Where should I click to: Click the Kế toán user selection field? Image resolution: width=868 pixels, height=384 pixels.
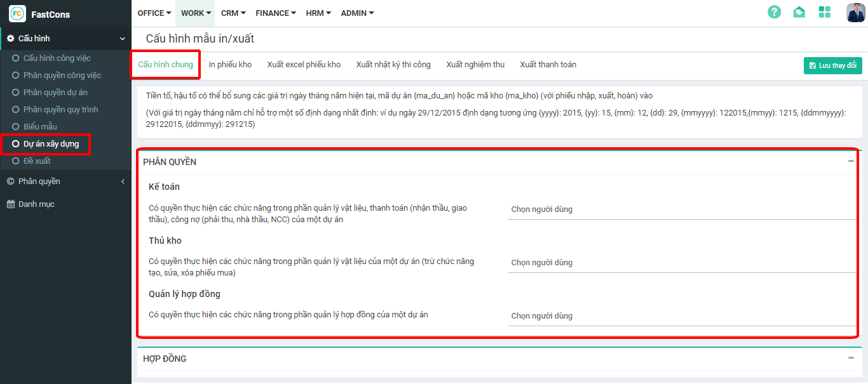click(682, 209)
